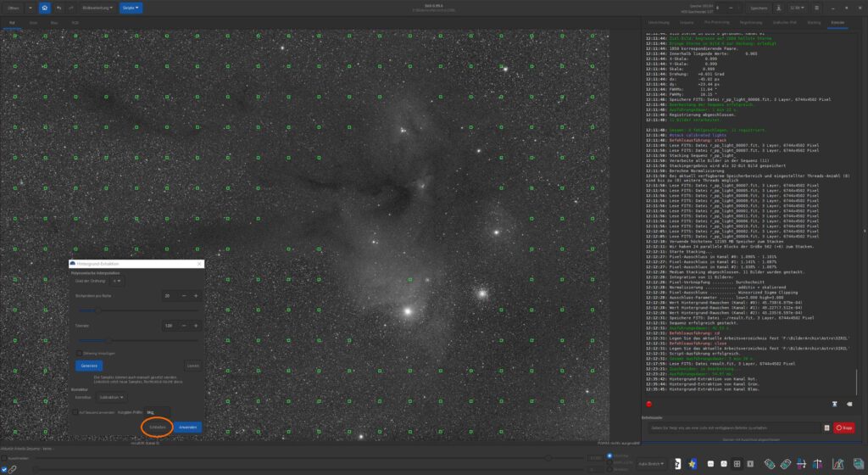Open the histogram tool icon in bottom toolbar
Screen dimensions: 868x475
coord(837,464)
